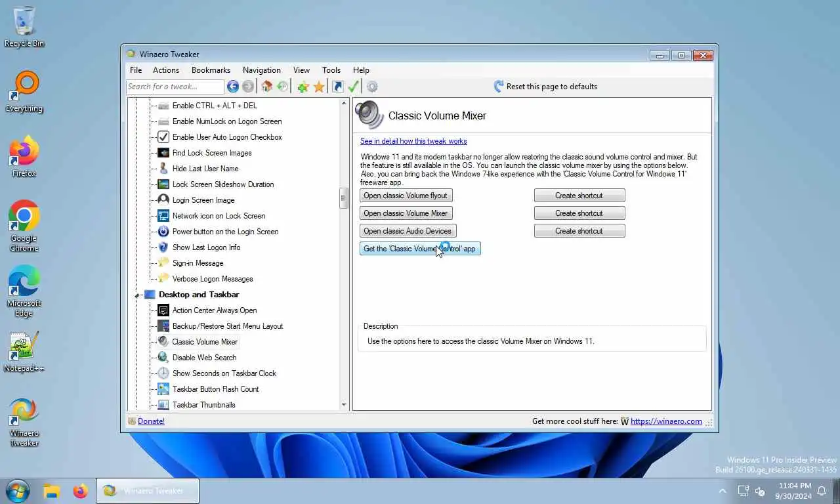Click the Show Last Logon Info shield icon
Viewport: 840px width, 504px height.
163,247
